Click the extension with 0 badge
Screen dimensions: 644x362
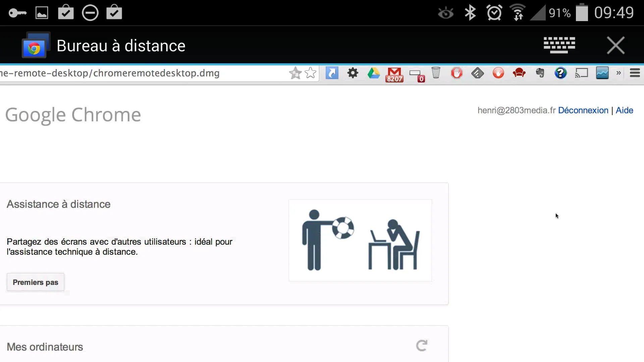(x=417, y=75)
